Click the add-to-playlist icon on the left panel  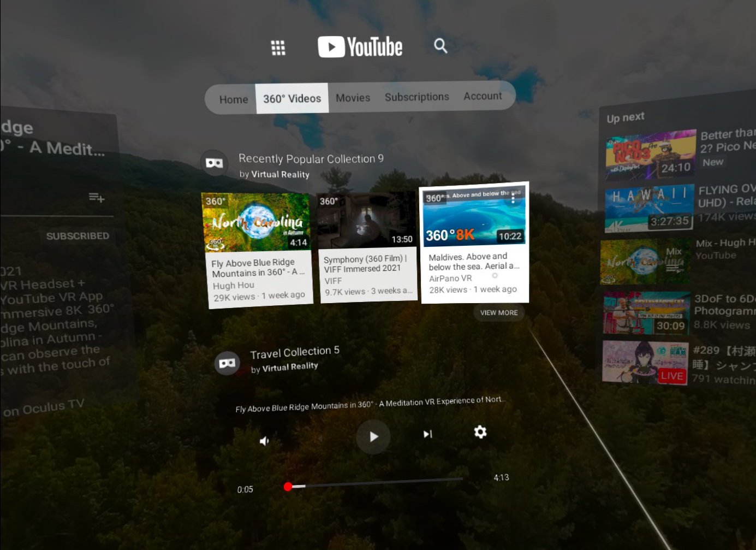tap(97, 198)
